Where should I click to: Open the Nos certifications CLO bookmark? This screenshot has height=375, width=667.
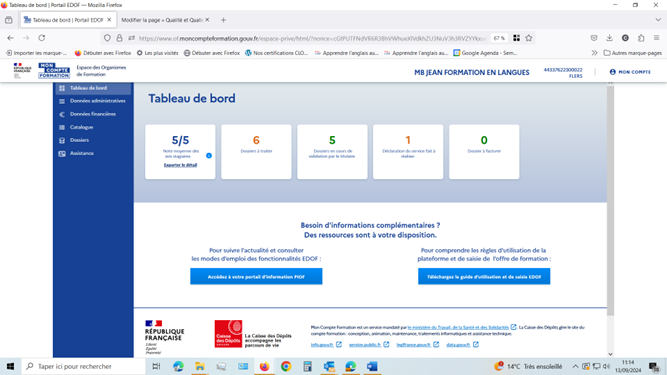point(276,53)
